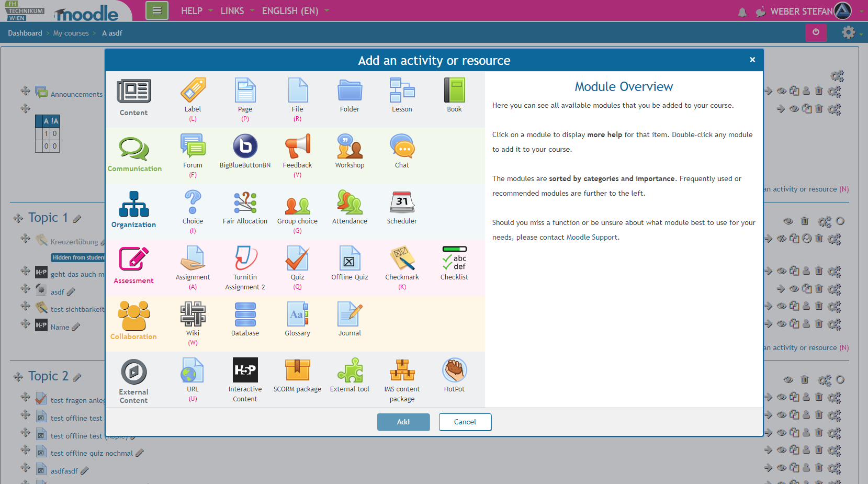Pick the SCORM package icon
868x484 pixels.
297,370
